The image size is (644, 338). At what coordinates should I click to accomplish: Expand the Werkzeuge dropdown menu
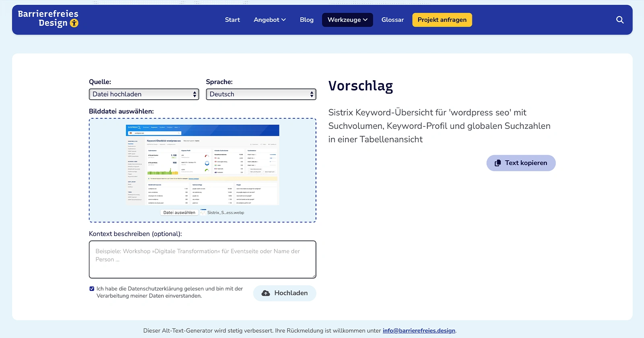point(347,20)
